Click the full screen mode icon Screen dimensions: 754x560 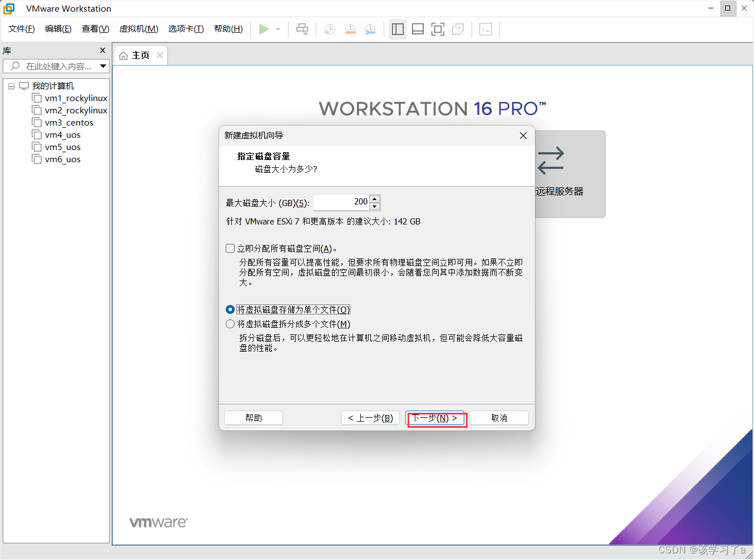(x=438, y=29)
